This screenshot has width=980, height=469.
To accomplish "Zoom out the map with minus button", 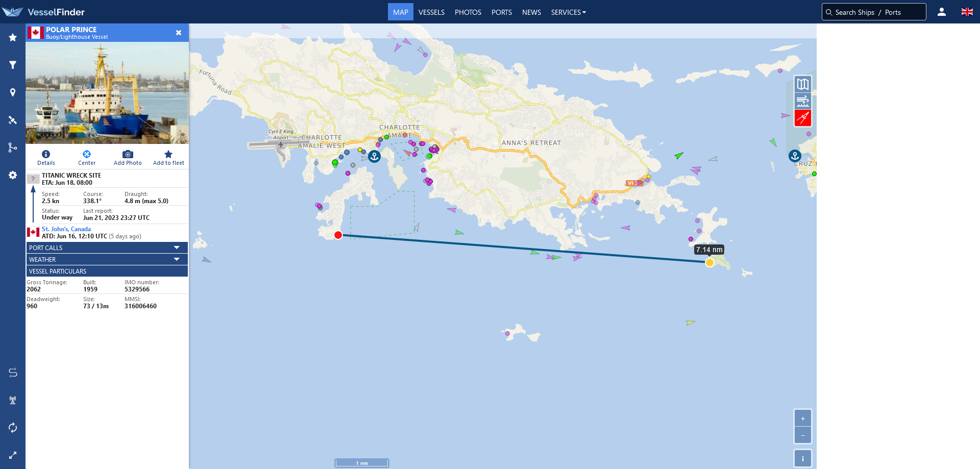I will pos(803,435).
